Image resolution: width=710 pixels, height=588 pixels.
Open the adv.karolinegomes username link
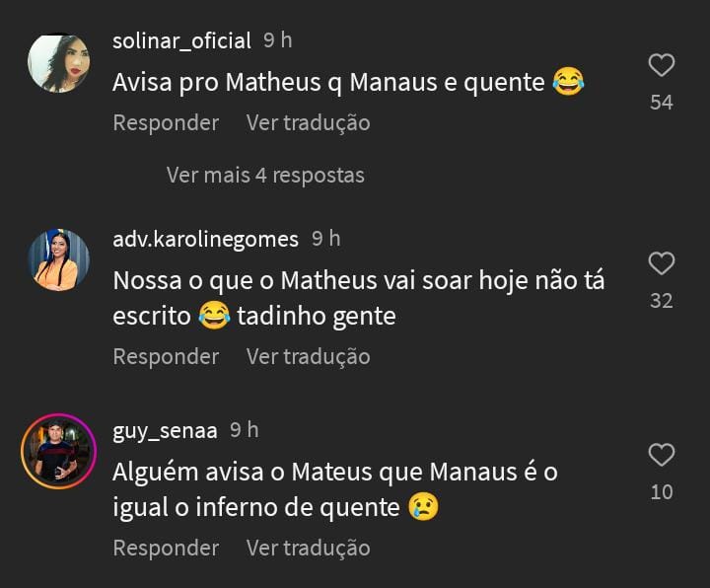pyautogui.click(x=206, y=239)
